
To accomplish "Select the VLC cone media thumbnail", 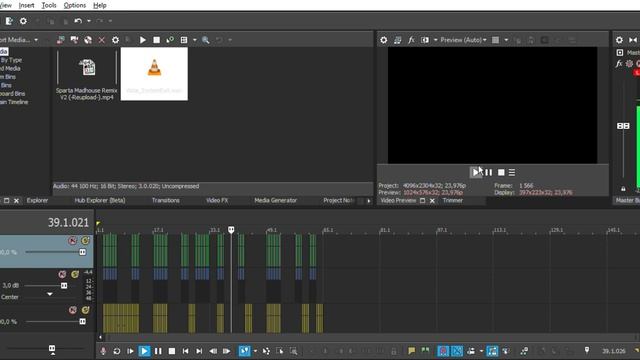I will (x=154, y=74).
